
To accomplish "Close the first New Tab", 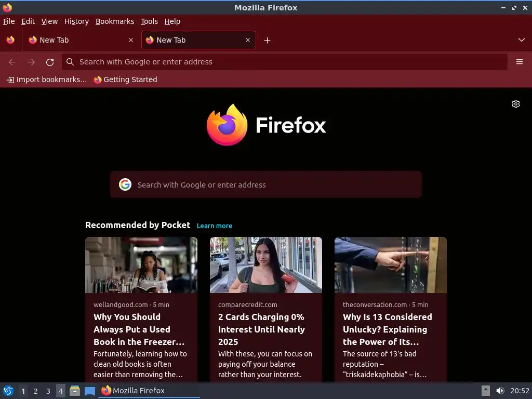I will (x=130, y=40).
